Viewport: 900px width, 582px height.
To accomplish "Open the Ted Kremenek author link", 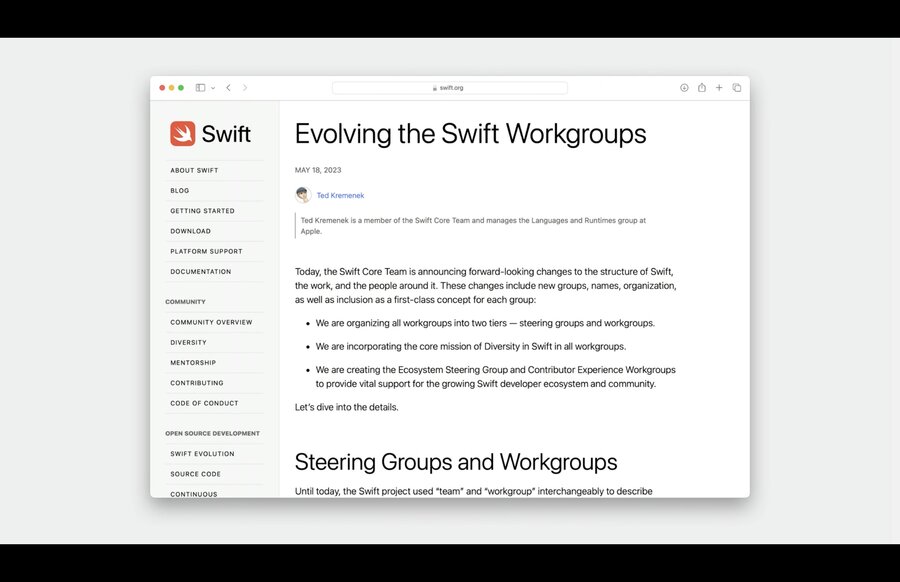I will point(340,195).
